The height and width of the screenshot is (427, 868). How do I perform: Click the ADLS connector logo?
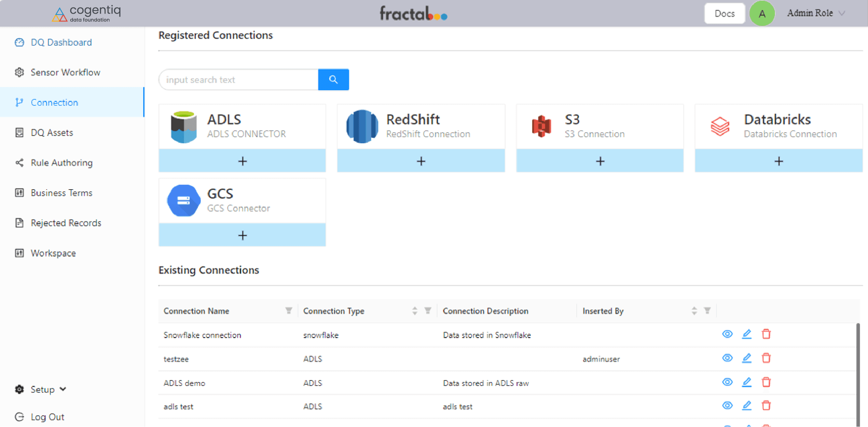pos(184,127)
